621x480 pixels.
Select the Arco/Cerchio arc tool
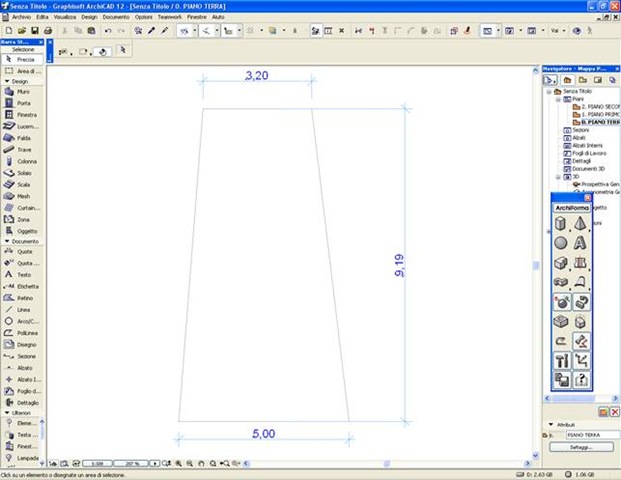23,321
